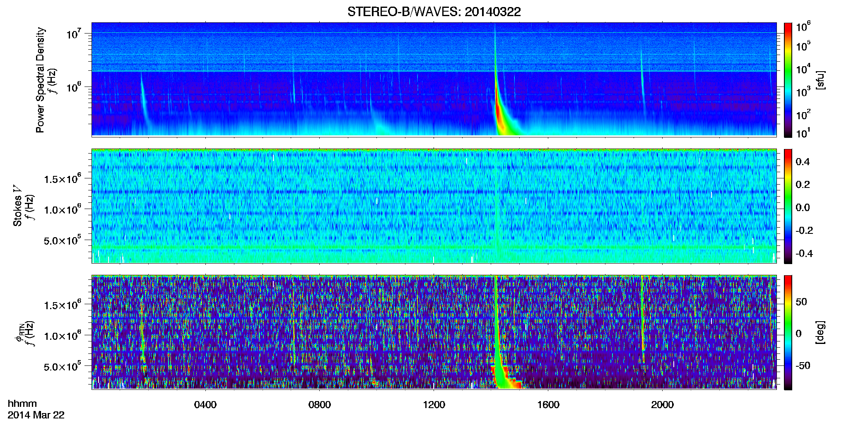Click the 1.0×10^6 tick on the Stokes V axis
The image size is (868, 447).
63,209
